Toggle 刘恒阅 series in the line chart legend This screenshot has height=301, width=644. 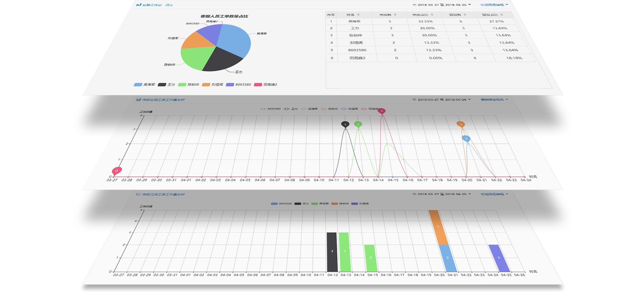[349, 109]
